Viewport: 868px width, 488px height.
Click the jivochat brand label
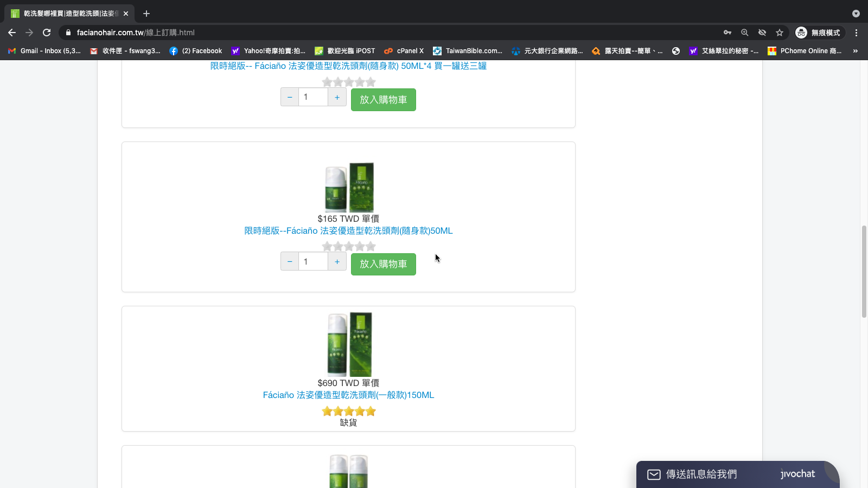coord(797,474)
